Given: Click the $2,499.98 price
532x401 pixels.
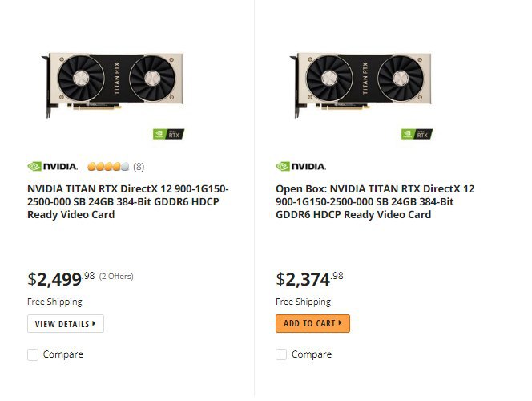Looking at the screenshot, I should click(61, 279).
